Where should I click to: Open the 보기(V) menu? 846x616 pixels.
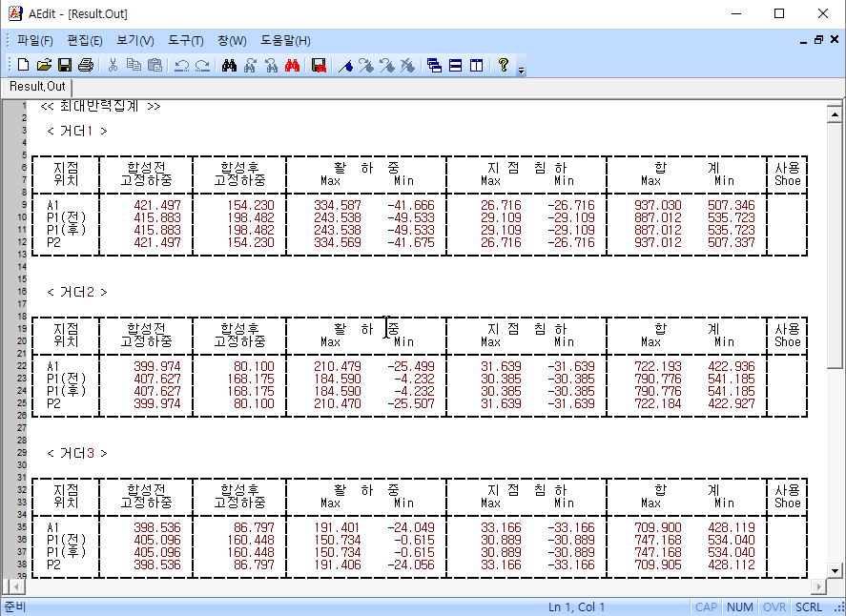click(134, 40)
